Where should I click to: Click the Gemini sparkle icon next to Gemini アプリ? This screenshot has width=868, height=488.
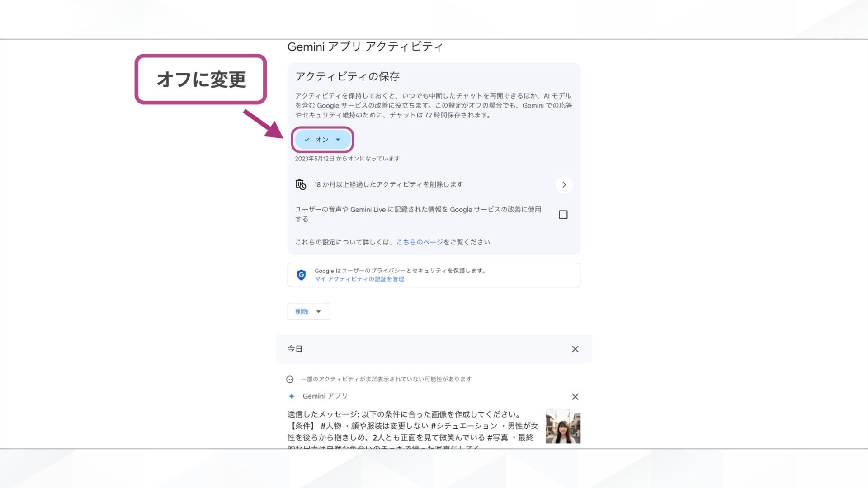[x=292, y=396]
